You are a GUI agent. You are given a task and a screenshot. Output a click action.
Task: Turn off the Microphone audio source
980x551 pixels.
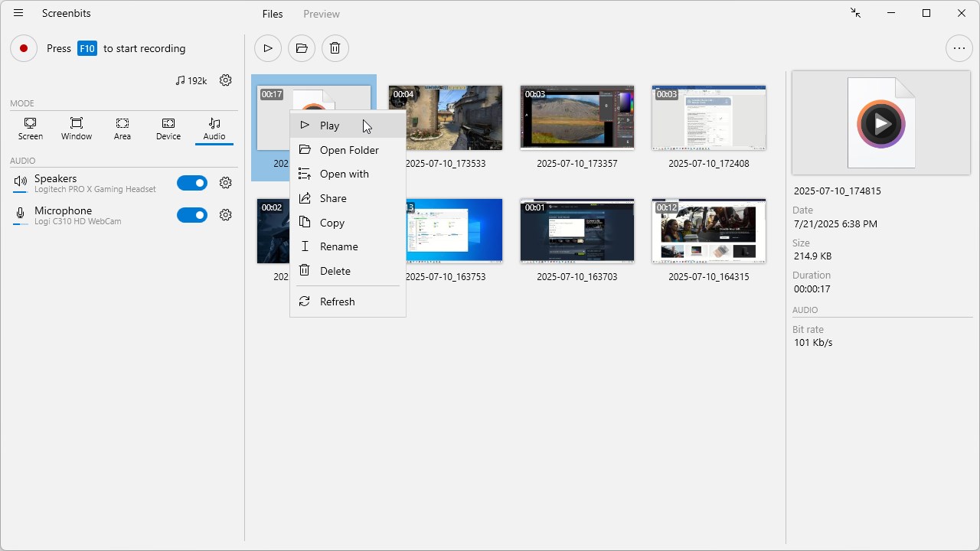192,214
